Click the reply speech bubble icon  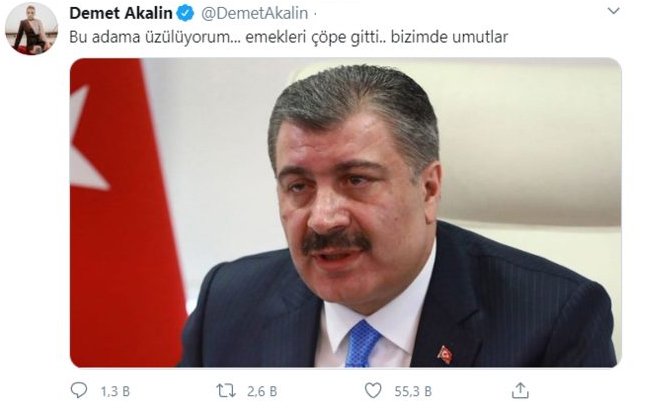click(x=79, y=390)
